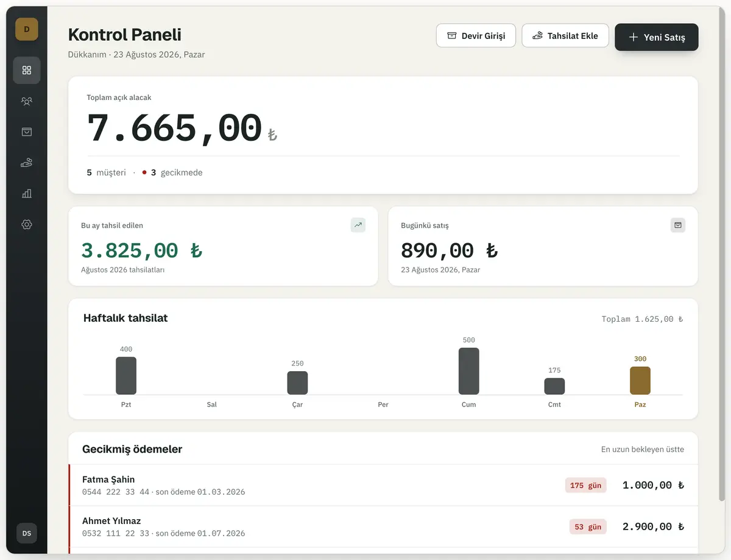Screen dimensions: 731x560
Task: Click the Devir Girişi button
Action: click(476, 36)
